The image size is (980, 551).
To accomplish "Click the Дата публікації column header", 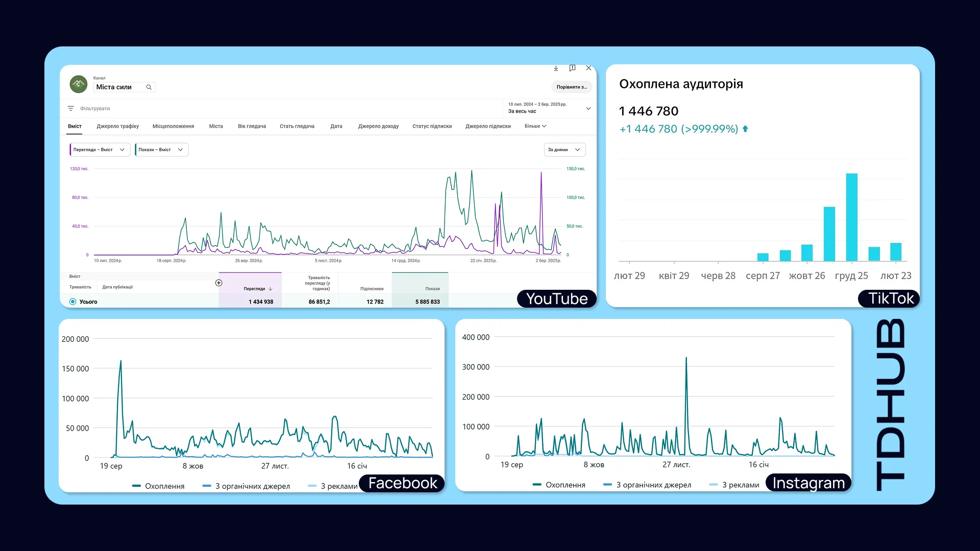I will pyautogui.click(x=117, y=287).
